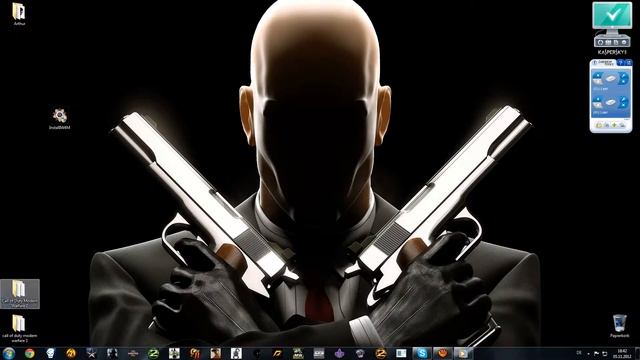The height and width of the screenshot is (360, 640).
Task: Select the Call of Duty Modern Warfare 2 folder
Action: 20,294
